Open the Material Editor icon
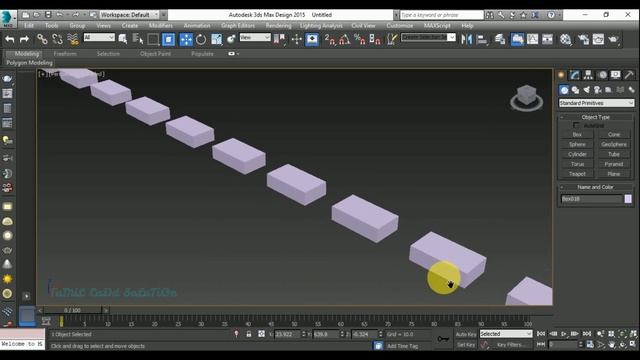The width and height of the screenshot is (640, 360). (565, 39)
